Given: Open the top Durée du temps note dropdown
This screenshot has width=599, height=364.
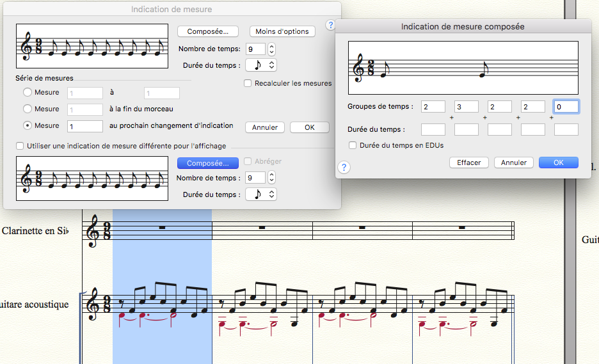Looking at the screenshot, I should click(261, 65).
